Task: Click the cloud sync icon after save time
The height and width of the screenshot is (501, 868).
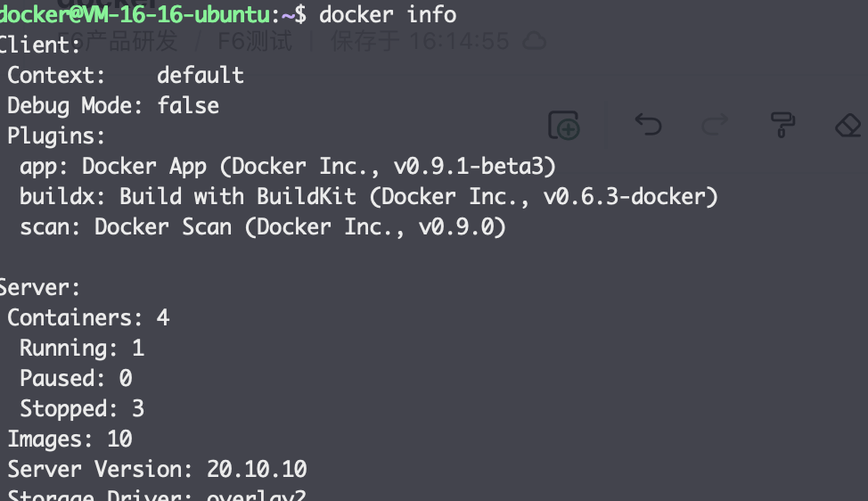Action: [534, 42]
